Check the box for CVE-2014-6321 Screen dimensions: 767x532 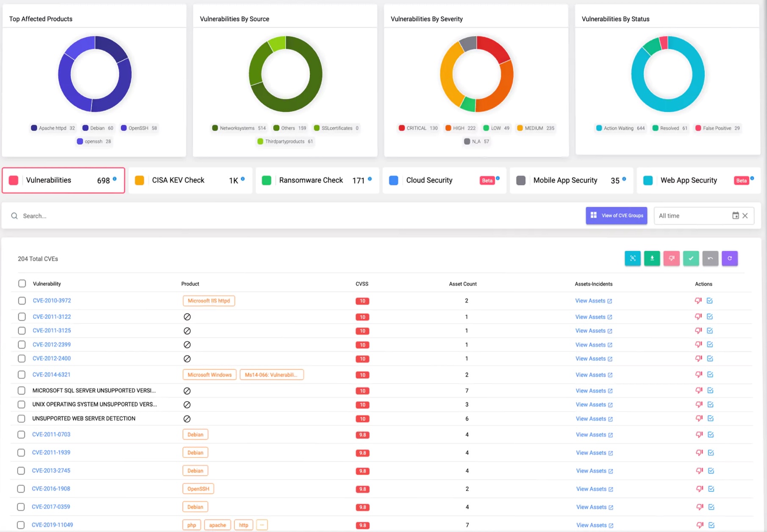point(22,375)
